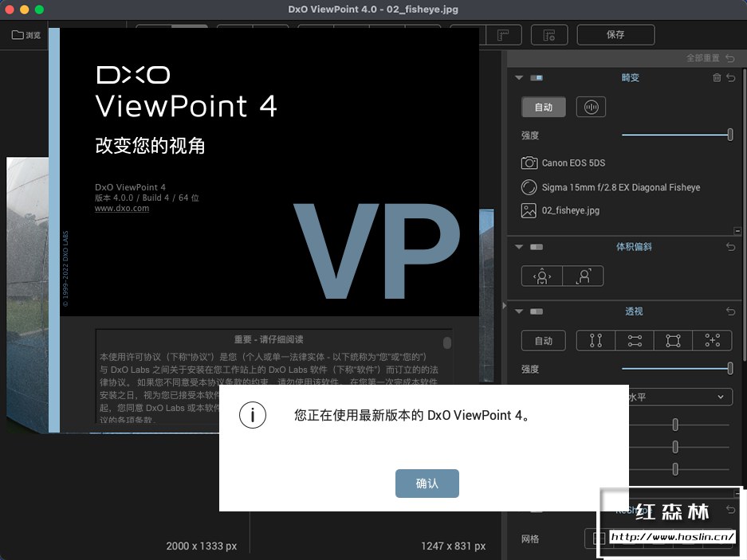Screen dimensions: 747x560
Task: Select horizontal/vertical volume deformation icon
Action: click(542, 276)
